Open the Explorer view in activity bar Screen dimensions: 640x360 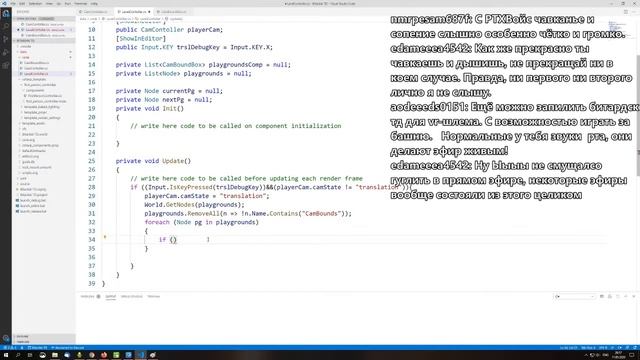coord(6,13)
